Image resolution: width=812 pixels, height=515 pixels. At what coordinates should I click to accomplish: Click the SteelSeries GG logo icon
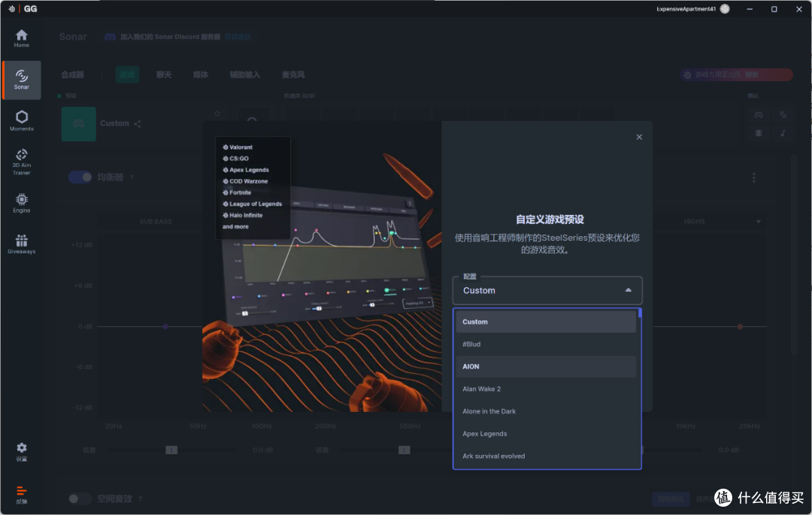(x=12, y=9)
